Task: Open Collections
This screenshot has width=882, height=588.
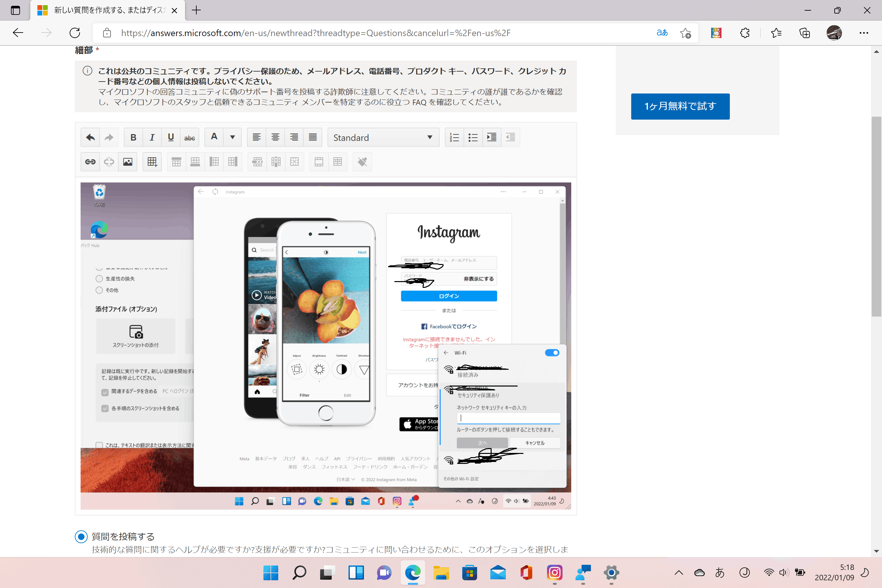Action: [x=804, y=33]
